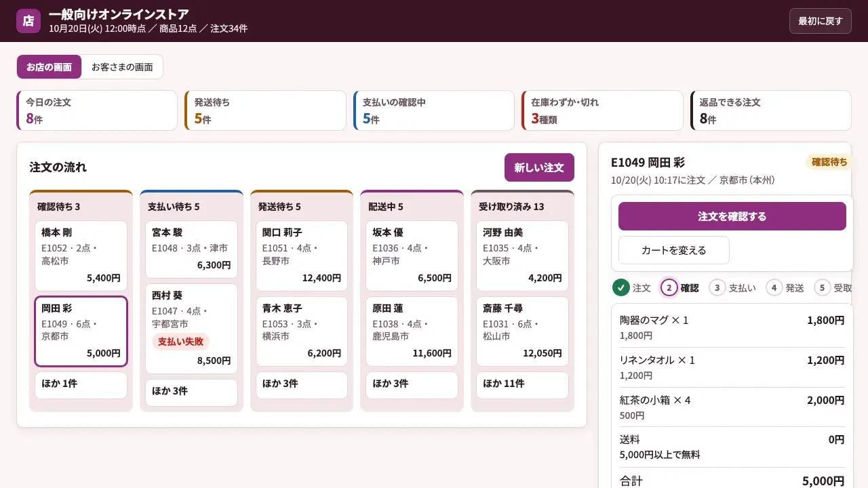Viewport: 868px width, 488px height.
Task: Click the 送料 row in order details
Action: pyautogui.click(x=732, y=447)
